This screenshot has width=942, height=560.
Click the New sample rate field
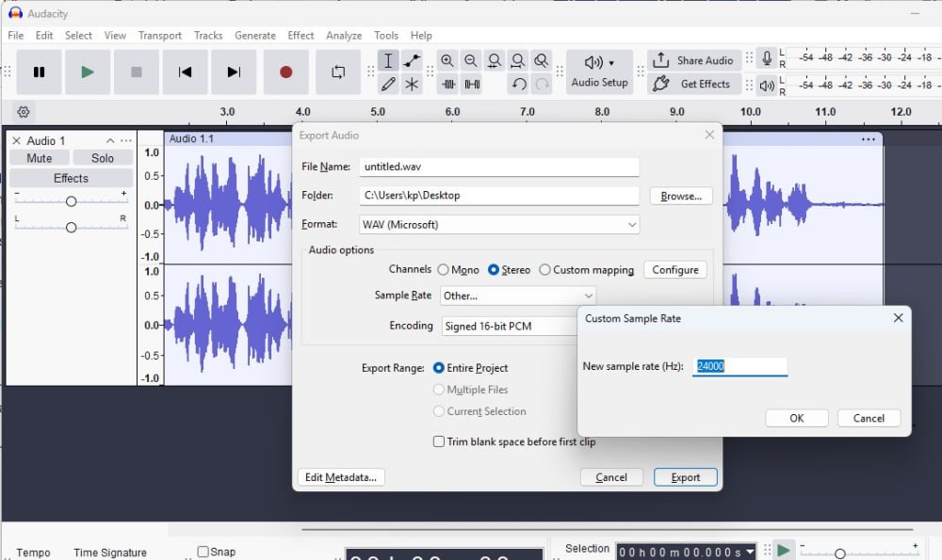pyautogui.click(x=739, y=366)
